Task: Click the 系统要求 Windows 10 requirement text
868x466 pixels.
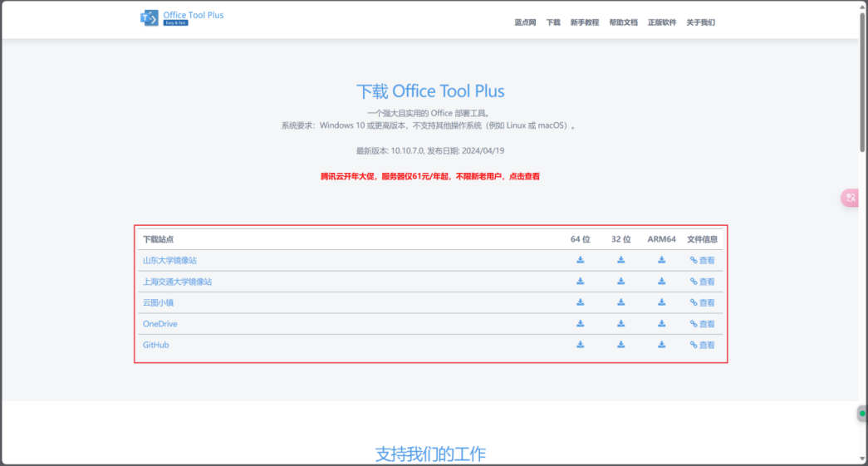Action: click(x=429, y=125)
